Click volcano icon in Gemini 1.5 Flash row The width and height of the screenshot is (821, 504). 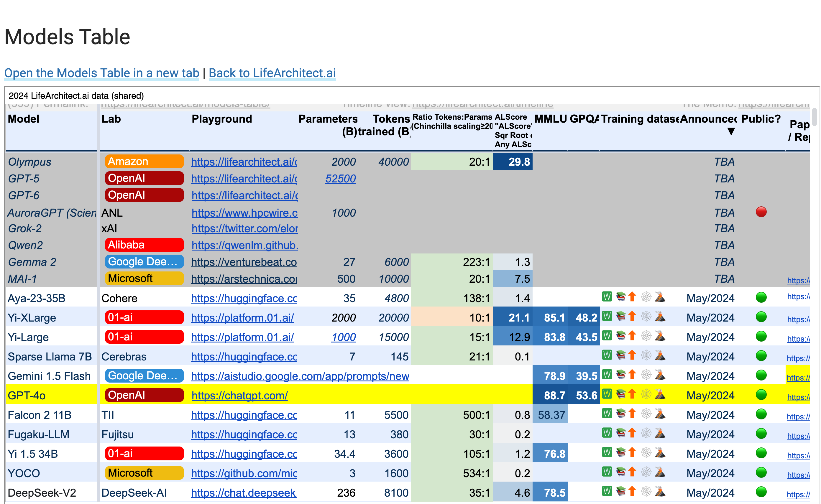660,374
